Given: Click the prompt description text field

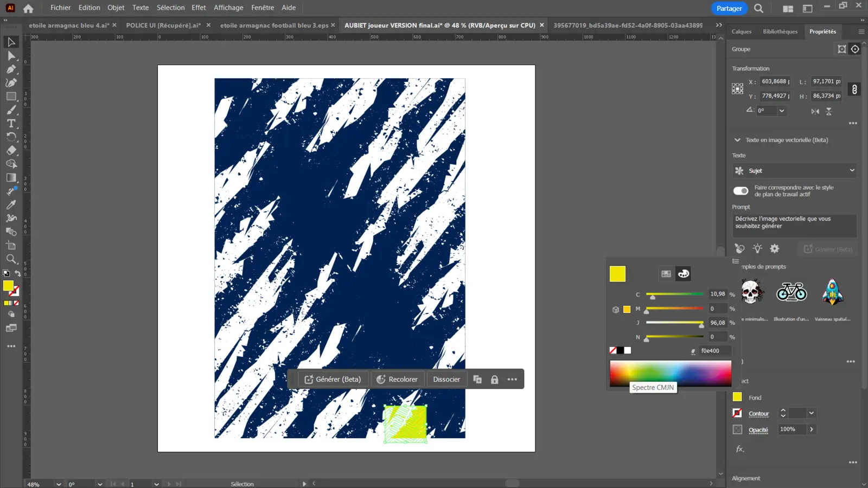Looking at the screenshot, I should [x=794, y=225].
